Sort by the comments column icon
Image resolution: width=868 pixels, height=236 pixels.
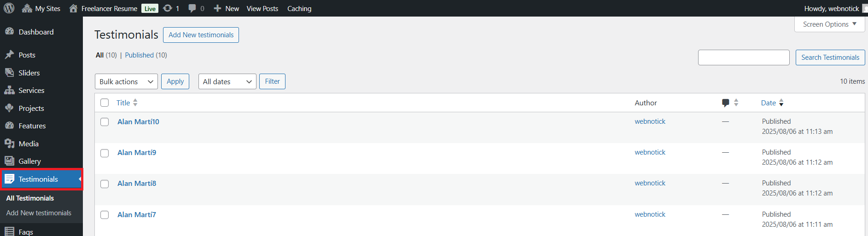[726, 103]
